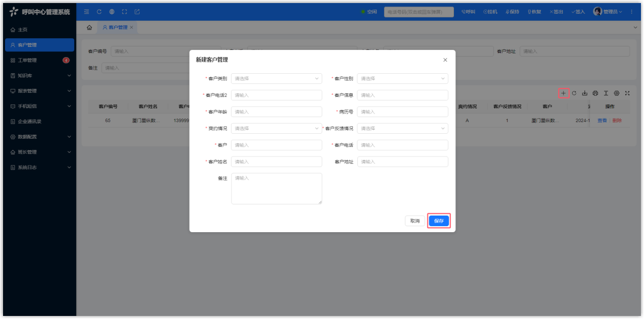Click the print icon in table toolbar
The width and height of the screenshot is (644, 319).
click(595, 93)
